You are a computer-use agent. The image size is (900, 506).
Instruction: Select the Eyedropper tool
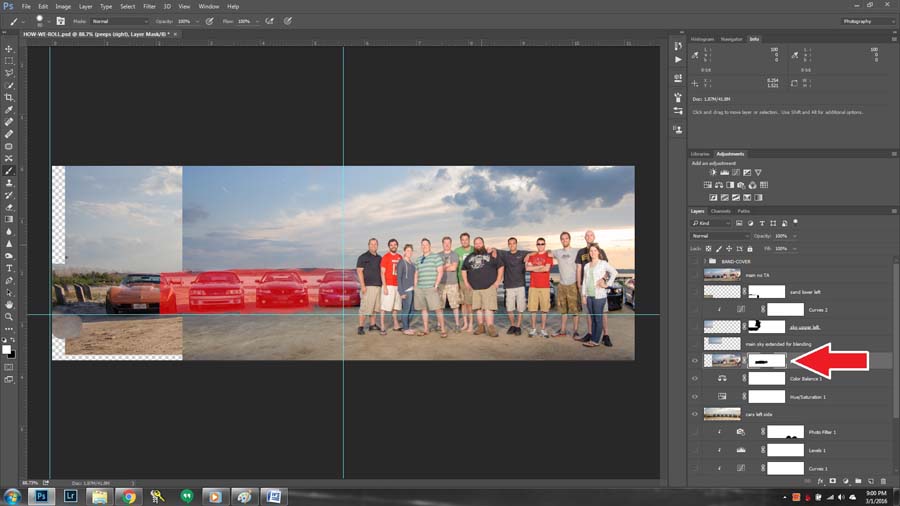[x=9, y=110]
